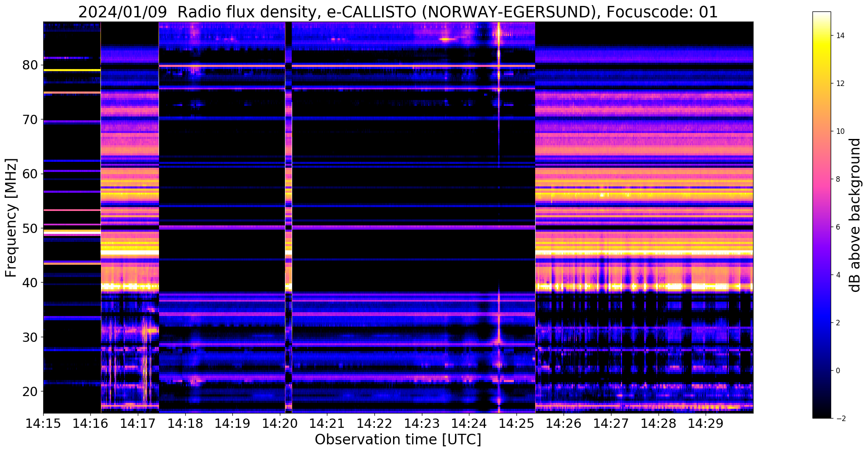This screenshot has width=868, height=452.
Task: Click the 14:23 time tick label
Action: click(x=422, y=423)
